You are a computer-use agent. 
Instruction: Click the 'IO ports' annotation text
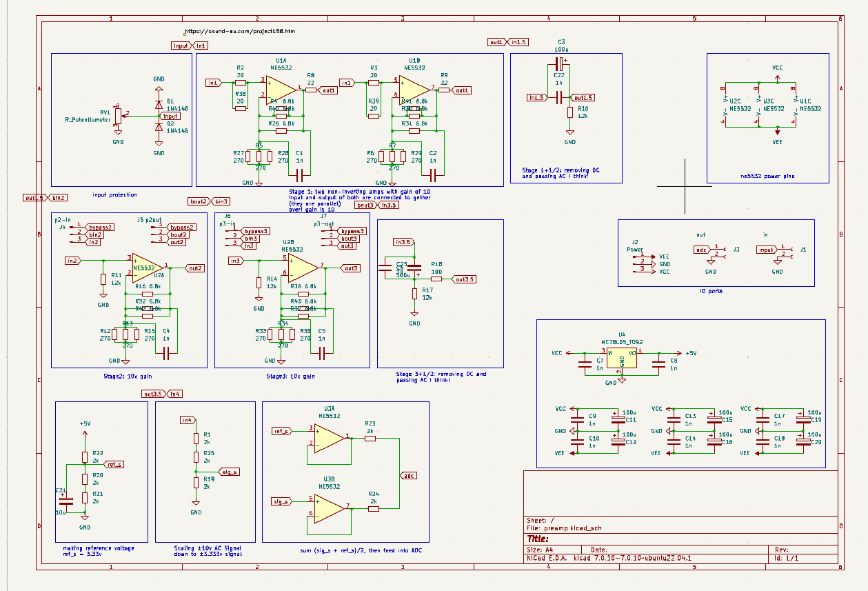[710, 291]
